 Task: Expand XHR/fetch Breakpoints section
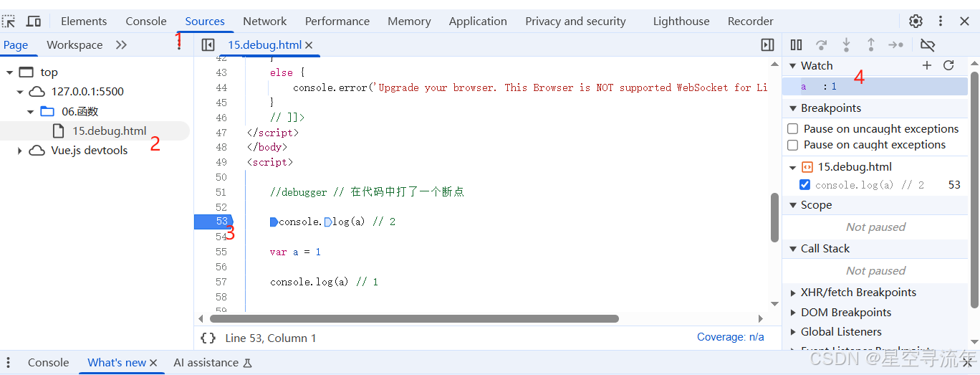tap(793, 293)
